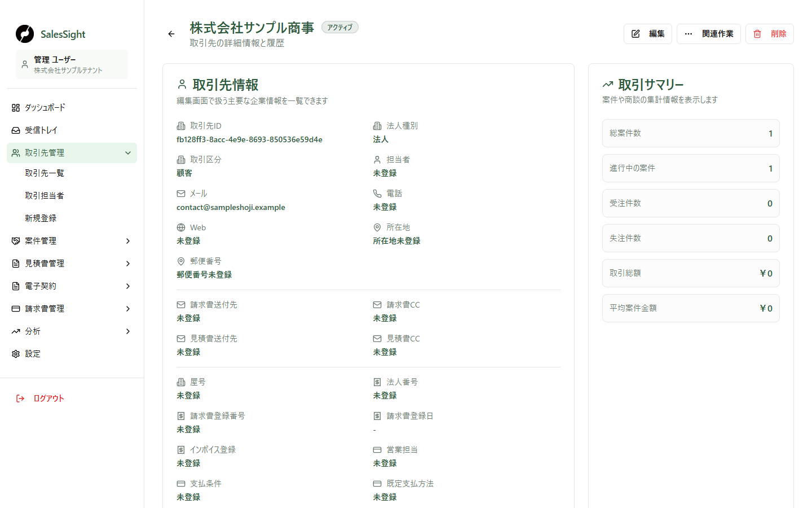Click the 受注件数 summary card
Screen dimensions: 812x508
pyautogui.click(x=691, y=203)
